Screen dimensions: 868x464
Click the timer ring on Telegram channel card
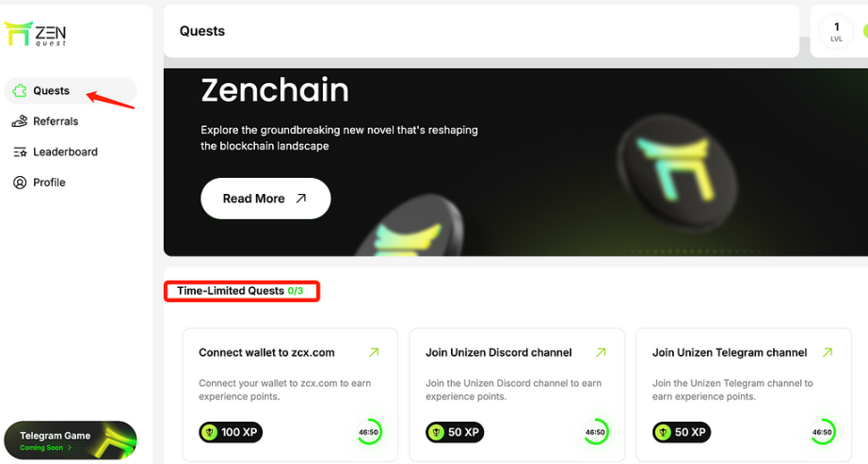[x=822, y=432]
